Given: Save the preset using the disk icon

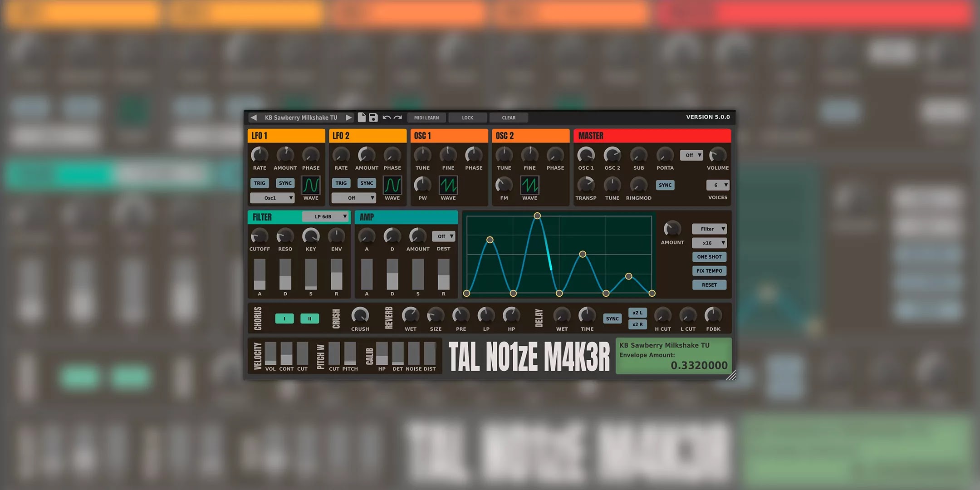Looking at the screenshot, I should click(x=373, y=117).
